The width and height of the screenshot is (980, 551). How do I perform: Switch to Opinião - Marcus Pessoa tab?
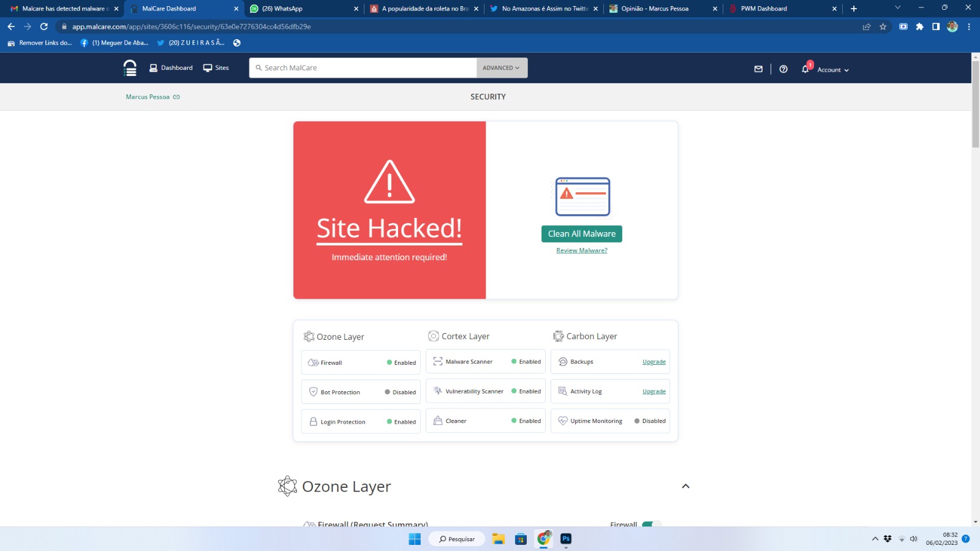[x=663, y=9]
